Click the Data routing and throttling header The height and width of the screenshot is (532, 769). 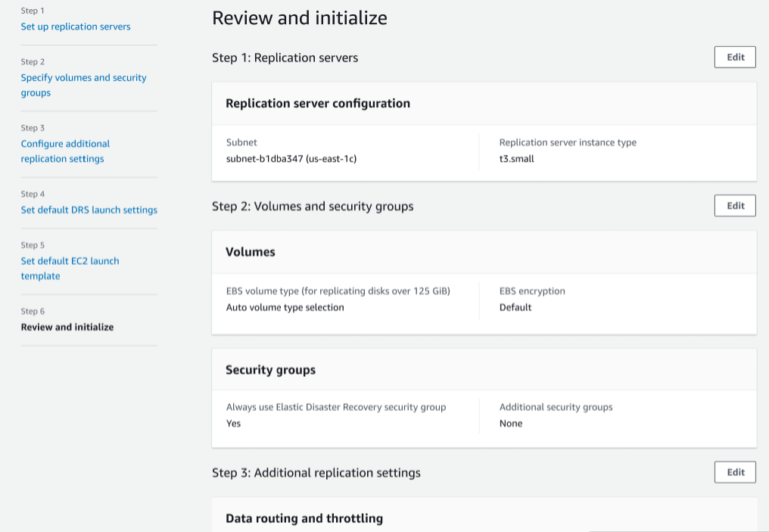click(x=304, y=518)
